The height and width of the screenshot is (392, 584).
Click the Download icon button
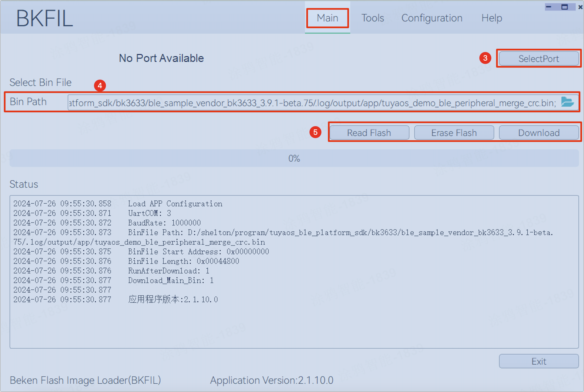(538, 133)
